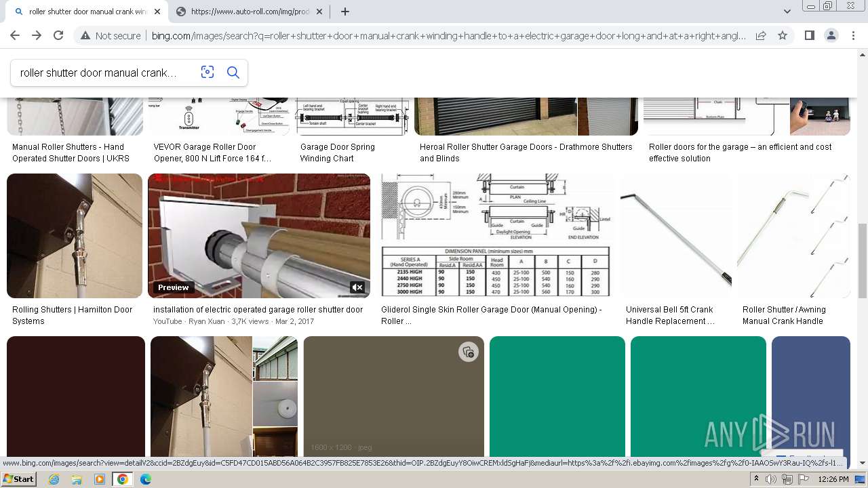The height and width of the screenshot is (488, 868).
Task: Open the volume control in tray
Action: click(x=771, y=479)
